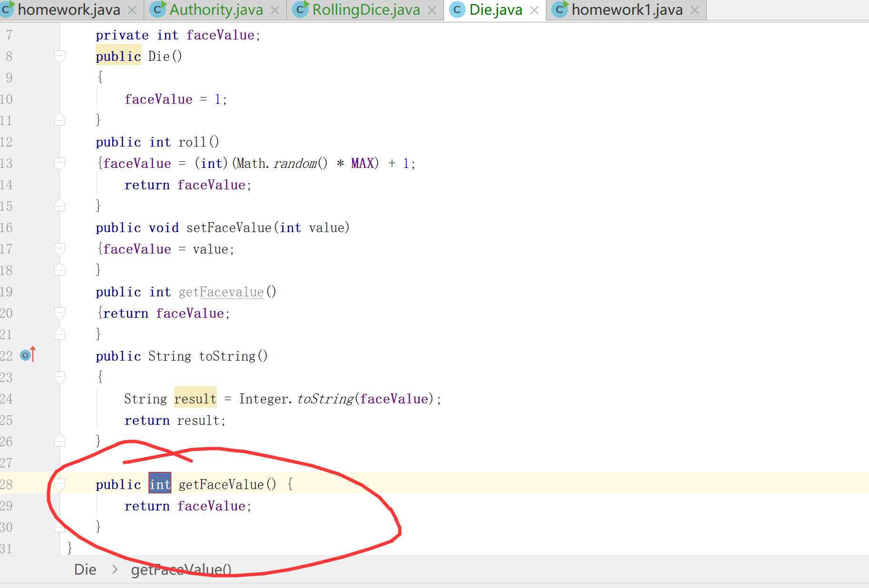Click the faceValue field declaration on line 7
Screen dimensions: 869x588
click(220, 35)
